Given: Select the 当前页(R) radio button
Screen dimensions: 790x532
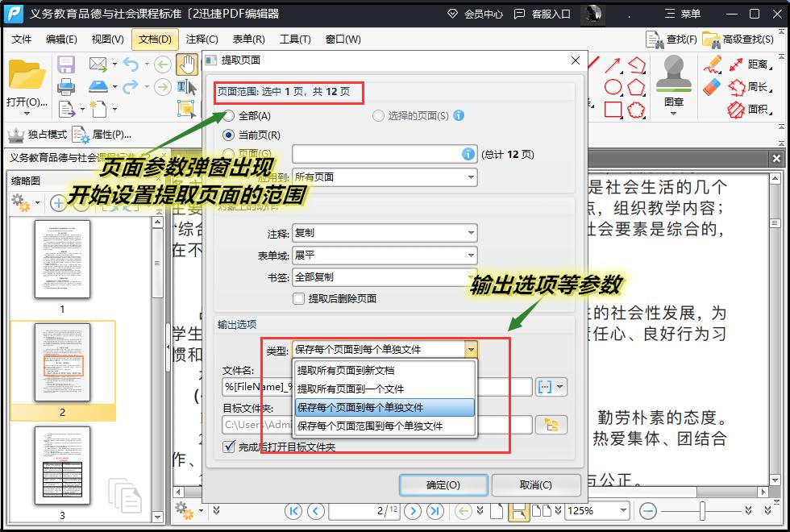Looking at the screenshot, I should pyautogui.click(x=229, y=135).
